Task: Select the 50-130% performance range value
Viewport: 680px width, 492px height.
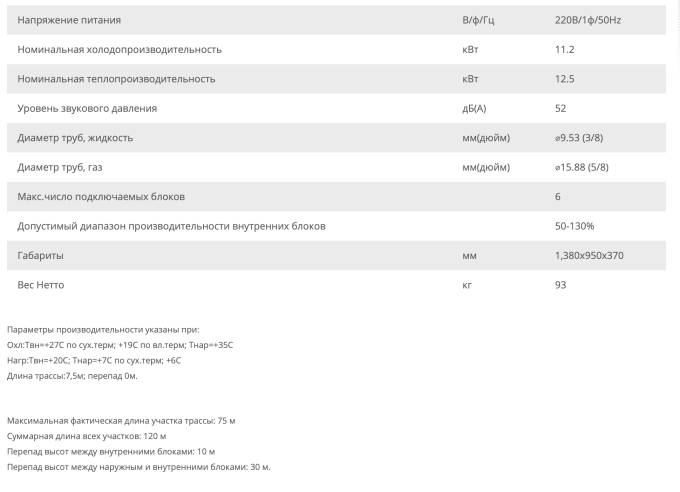Action: [x=574, y=226]
